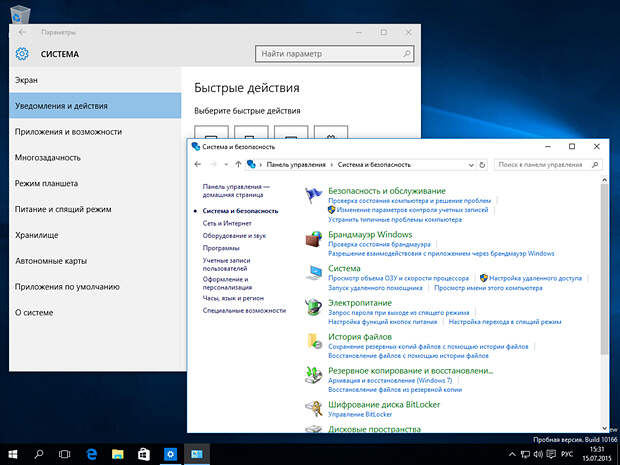This screenshot has width=620, height=465.
Task: Open Часы, язык и регион link
Action: click(233, 298)
